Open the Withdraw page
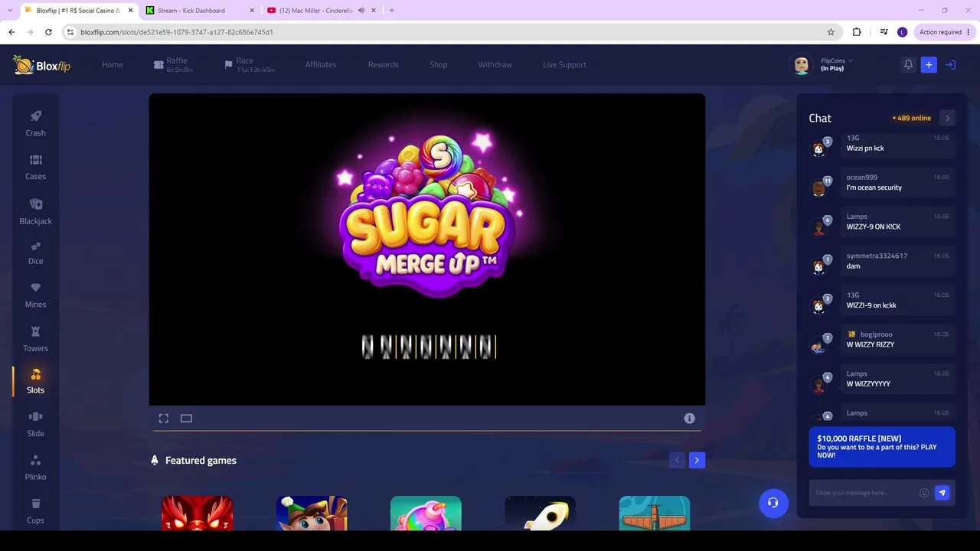Image resolution: width=980 pixels, height=551 pixels. click(x=495, y=65)
